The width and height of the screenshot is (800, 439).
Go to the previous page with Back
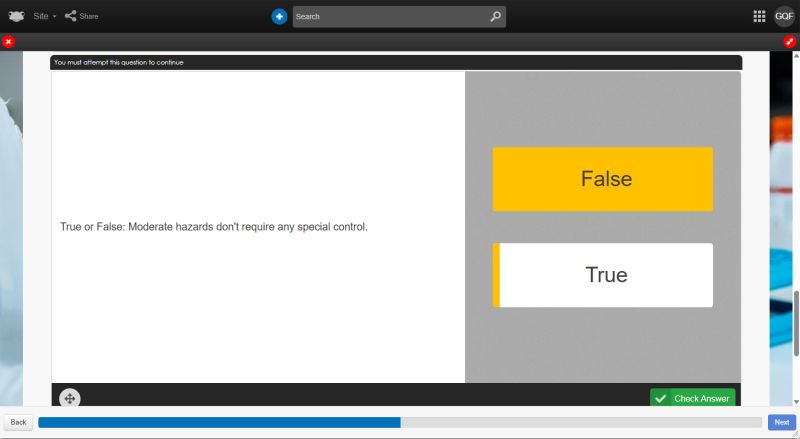(18, 422)
